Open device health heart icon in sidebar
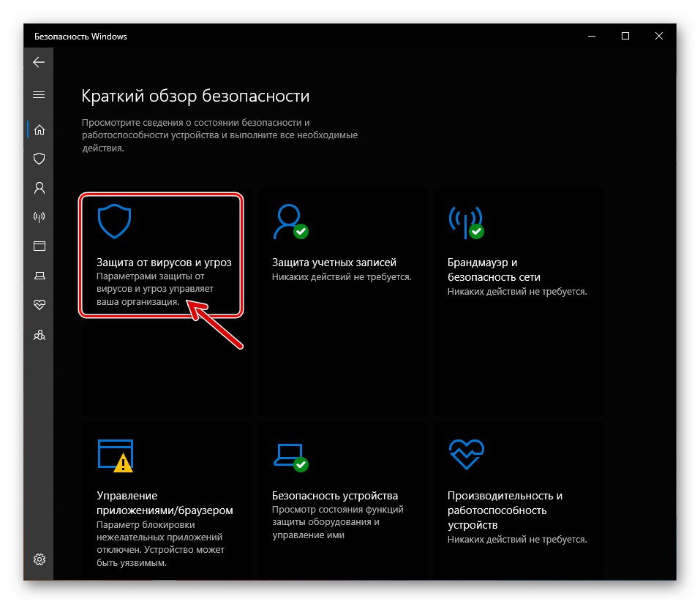 pyautogui.click(x=39, y=304)
